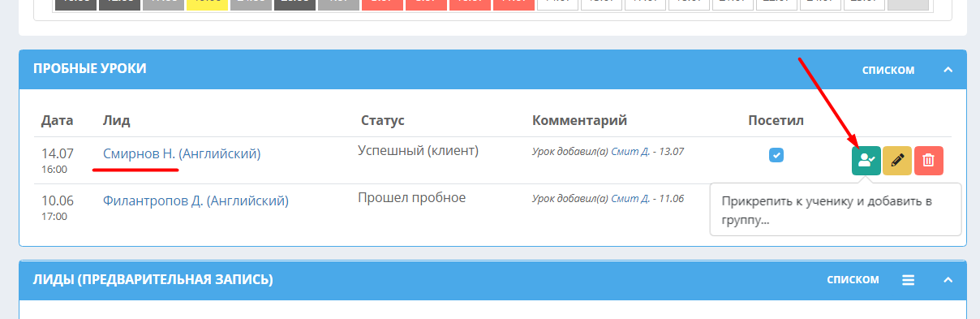Screen dimensions: 980x319
Task: Attach Смирнов Н. lead to student group icon
Action: pyautogui.click(x=866, y=160)
